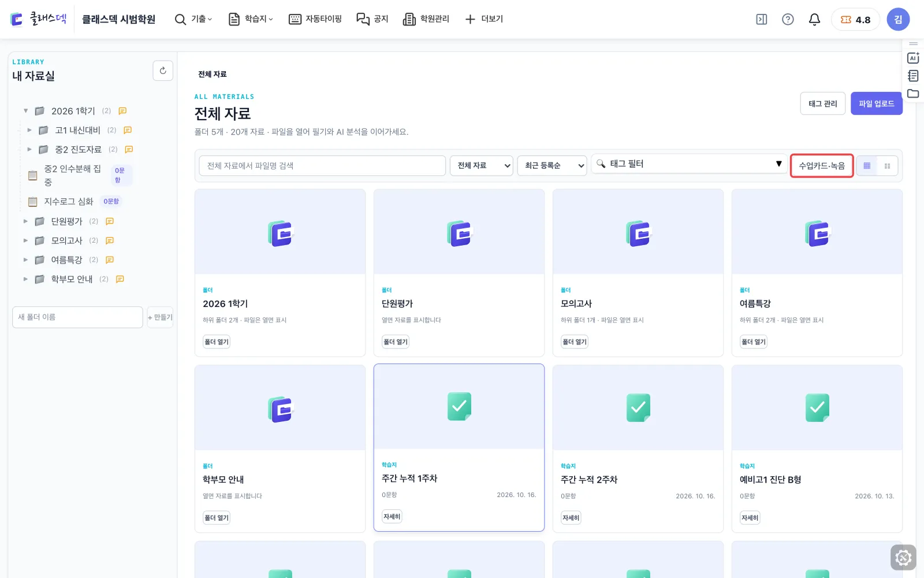Screen dimensions: 924x578
Task: Click 폴더 열기 on the 단원평가 card
Action: coord(396,342)
